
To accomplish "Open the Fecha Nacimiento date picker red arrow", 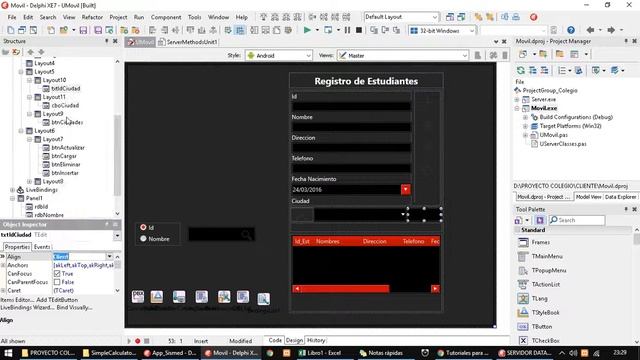I will pyautogui.click(x=405, y=189).
